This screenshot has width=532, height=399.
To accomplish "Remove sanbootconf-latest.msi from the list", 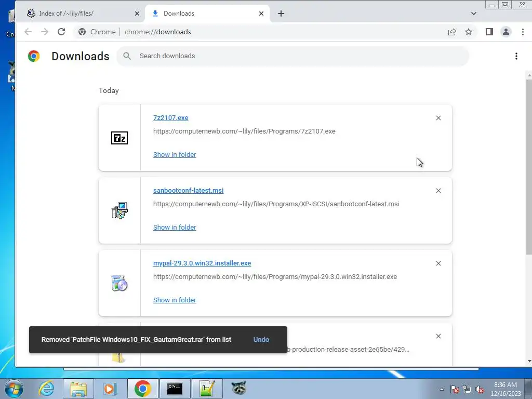I will tap(438, 191).
